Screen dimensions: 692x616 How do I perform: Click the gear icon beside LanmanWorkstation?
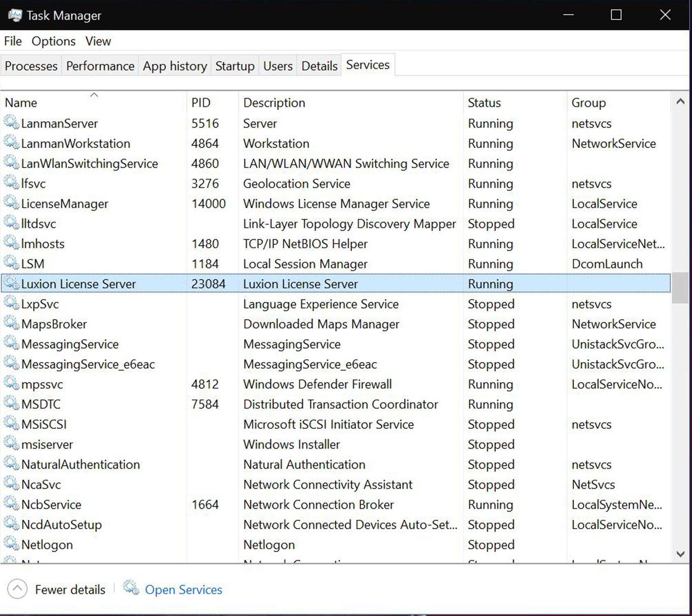[12, 143]
